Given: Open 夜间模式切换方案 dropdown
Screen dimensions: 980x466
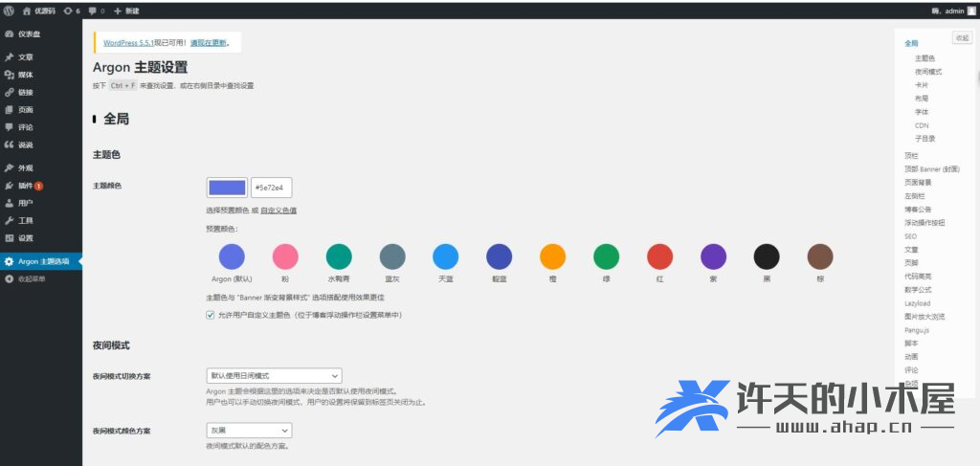Looking at the screenshot, I should [x=274, y=375].
